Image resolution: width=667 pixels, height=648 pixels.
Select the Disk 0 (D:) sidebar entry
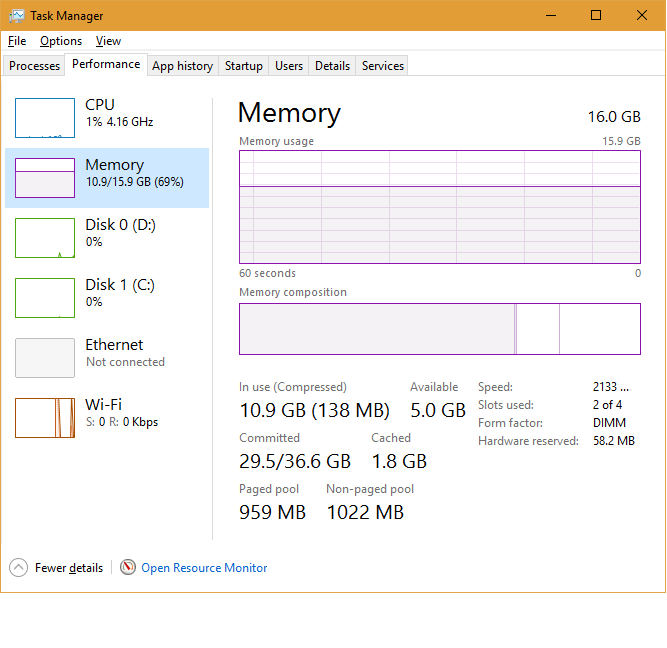tap(107, 238)
